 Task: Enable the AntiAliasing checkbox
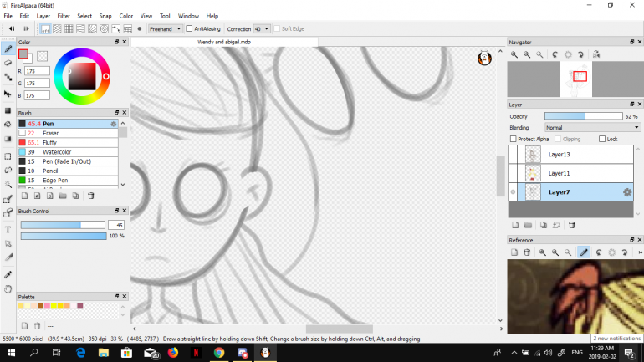click(x=189, y=28)
